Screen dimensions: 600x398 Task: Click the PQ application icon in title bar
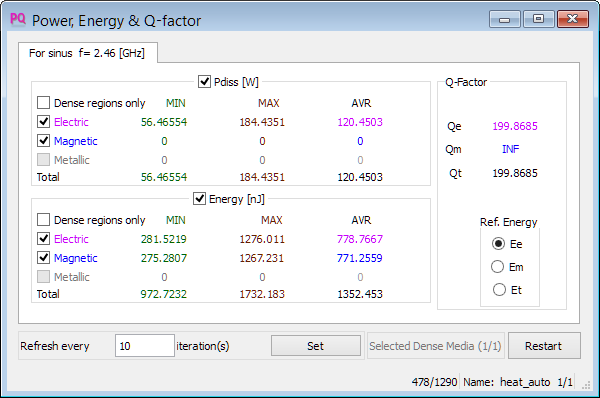[x=18, y=19]
